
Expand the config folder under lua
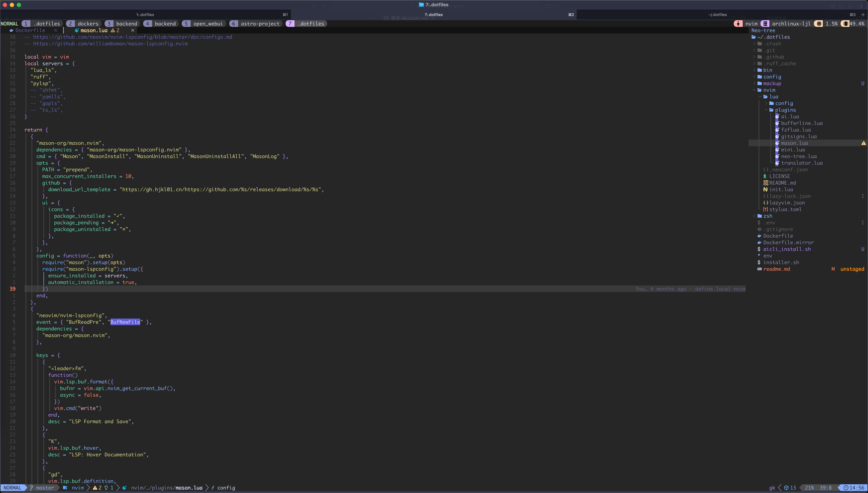(766, 103)
